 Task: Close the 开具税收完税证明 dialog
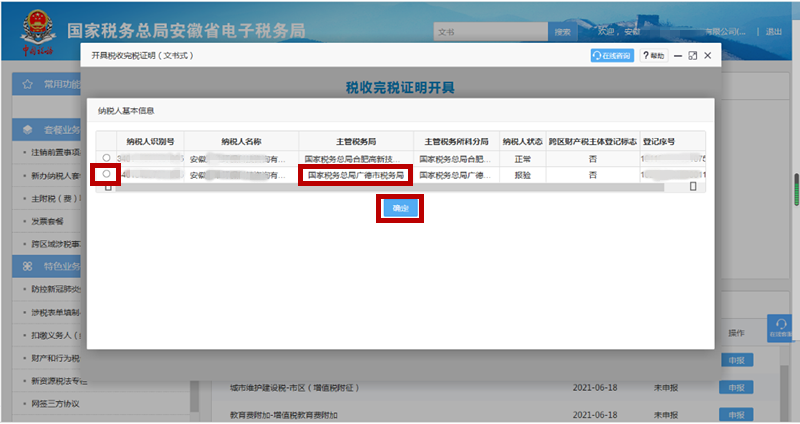708,56
